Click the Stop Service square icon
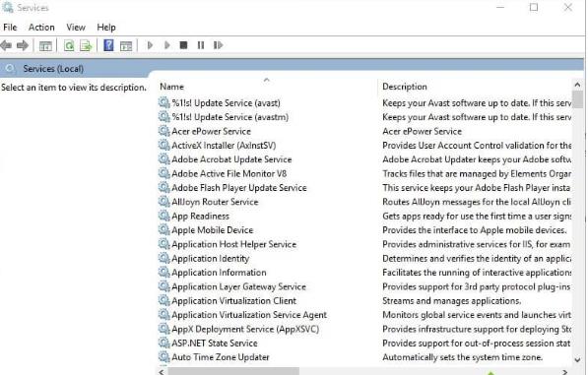This screenshot has width=588, height=375. tap(183, 45)
